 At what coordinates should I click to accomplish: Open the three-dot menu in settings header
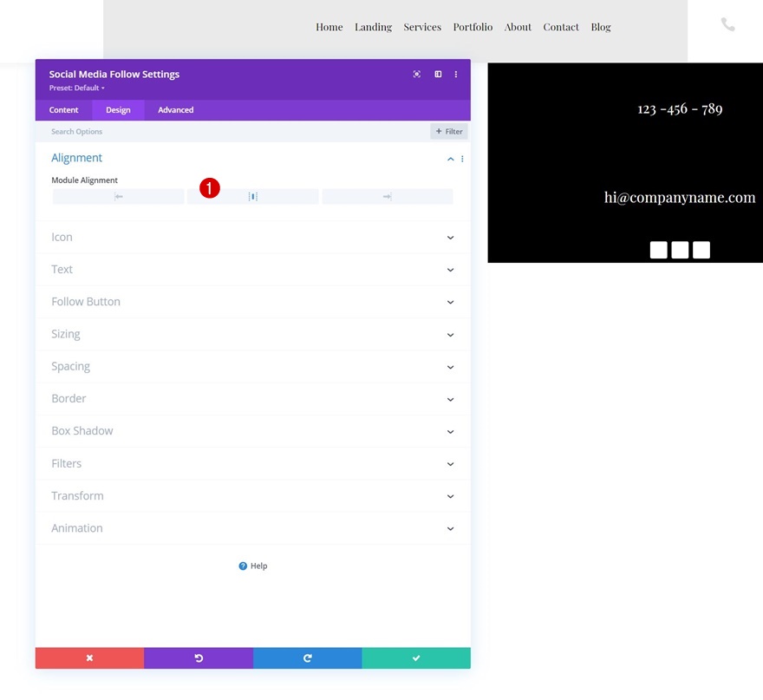[456, 74]
